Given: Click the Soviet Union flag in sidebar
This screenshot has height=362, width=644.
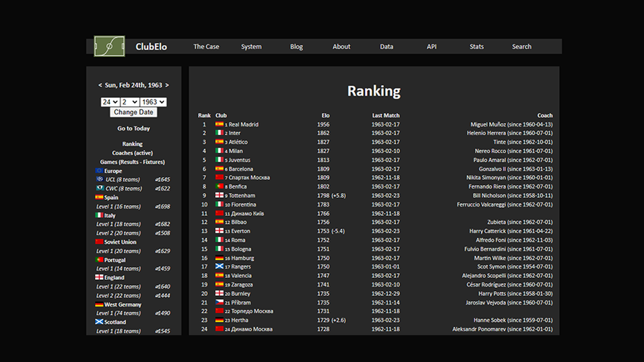Looking at the screenshot, I should 99,242.
